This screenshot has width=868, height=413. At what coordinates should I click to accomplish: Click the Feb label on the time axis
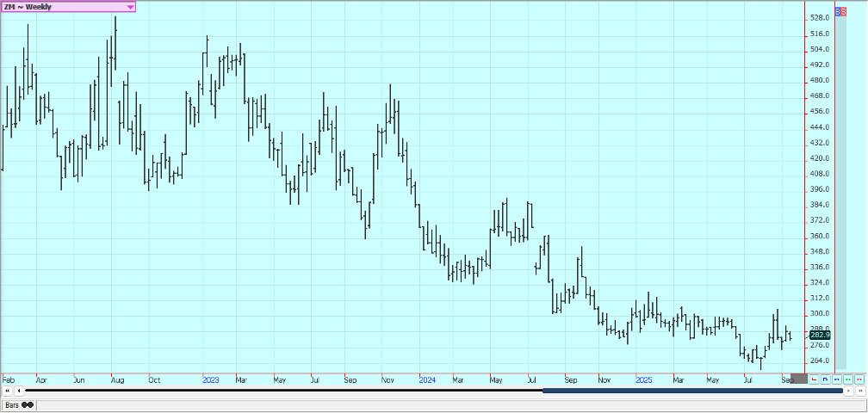coord(9,380)
